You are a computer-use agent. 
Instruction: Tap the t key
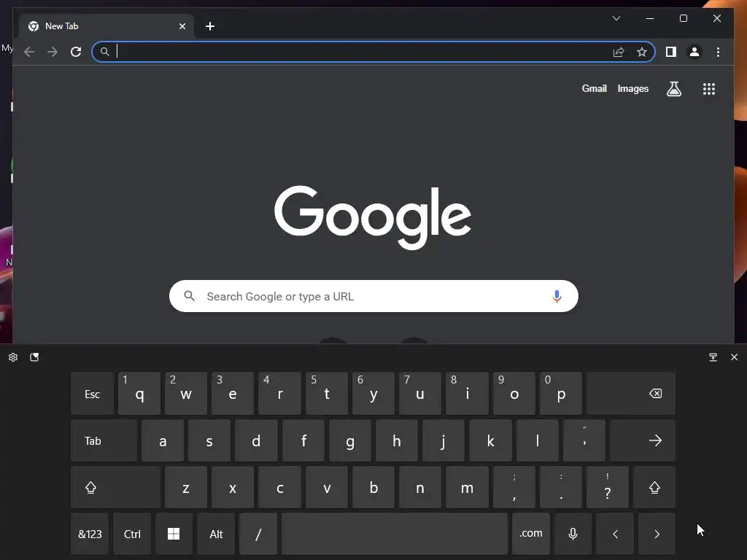pos(326,393)
